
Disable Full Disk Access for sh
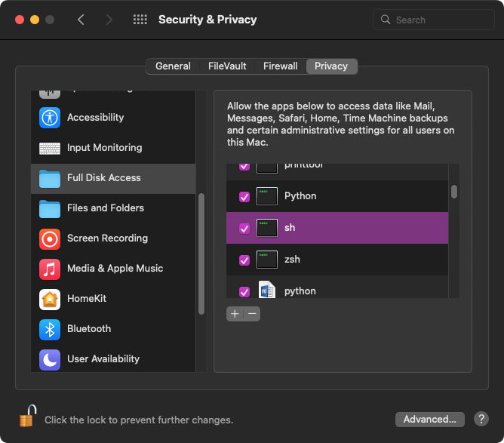244,228
